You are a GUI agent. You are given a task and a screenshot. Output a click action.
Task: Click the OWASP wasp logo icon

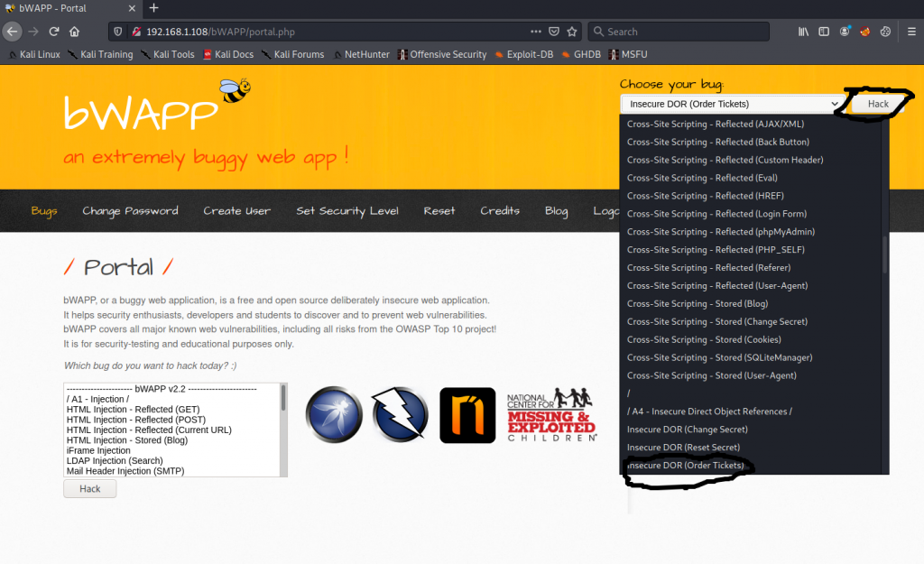click(x=334, y=415)
